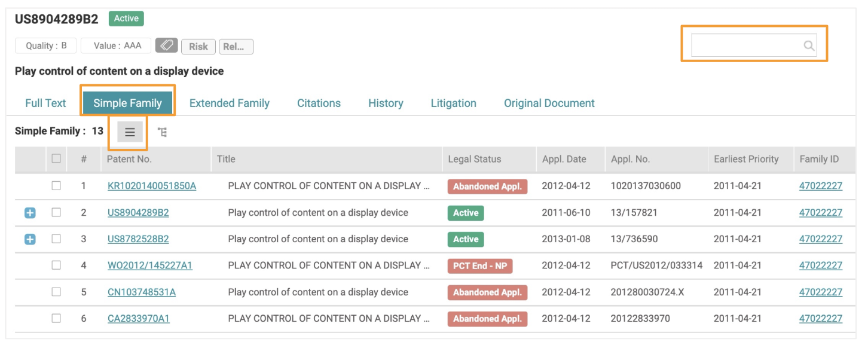The height and width of the screenshot is (348, 868).
Task: Expand row 3 US8782528B2 plus icon
Action: tap(30, 239)
